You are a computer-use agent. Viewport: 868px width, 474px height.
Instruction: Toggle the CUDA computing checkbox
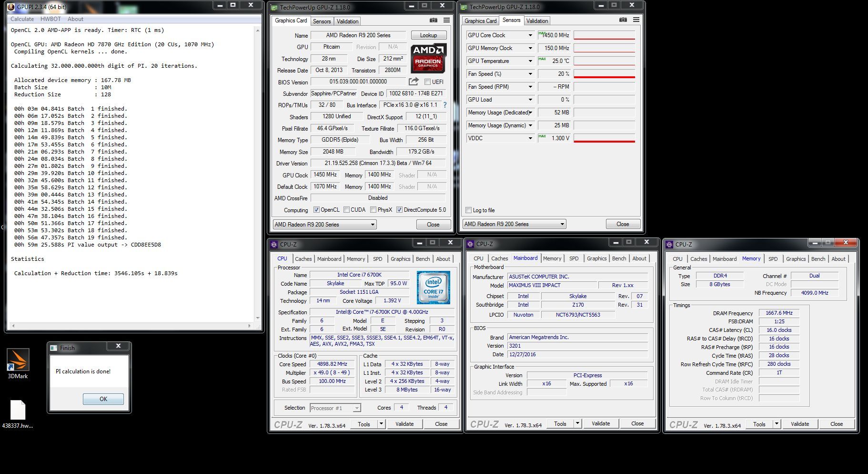347,210
